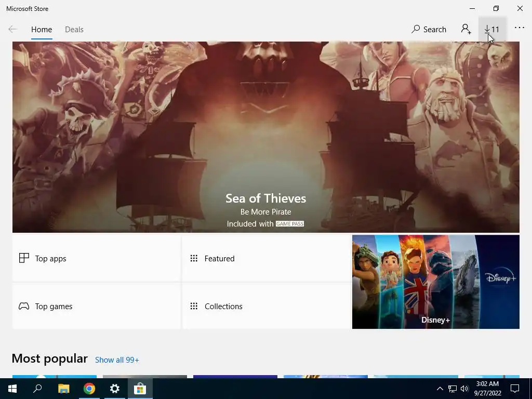Open Search in Microsoft Store
This screenshot has height=399, width=532.
429,30
